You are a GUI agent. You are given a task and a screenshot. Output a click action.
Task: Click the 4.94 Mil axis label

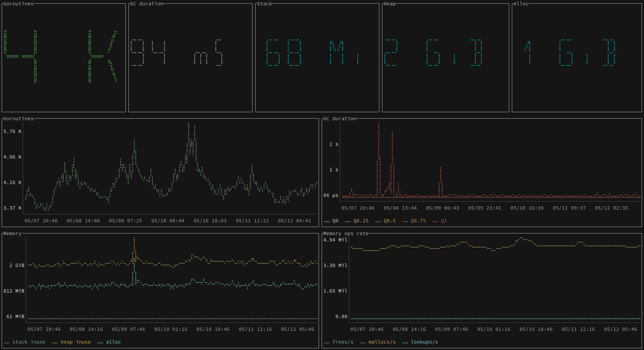pos(335,240)
